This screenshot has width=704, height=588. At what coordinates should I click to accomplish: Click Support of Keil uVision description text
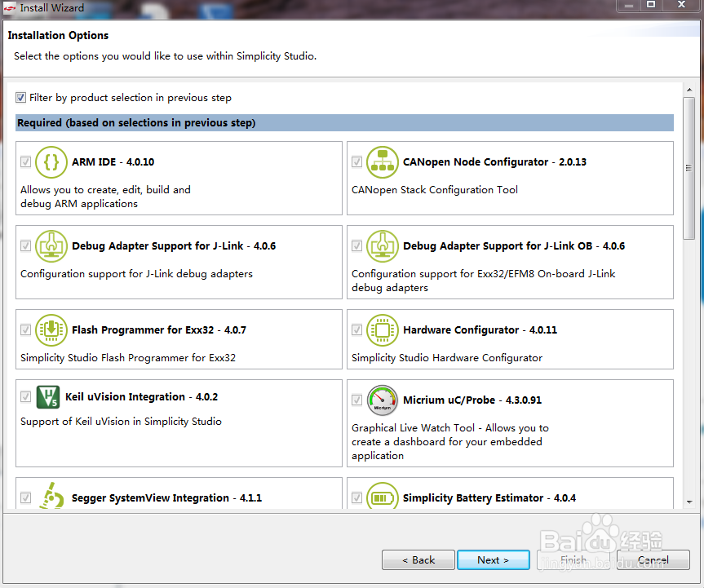[122, 422]
